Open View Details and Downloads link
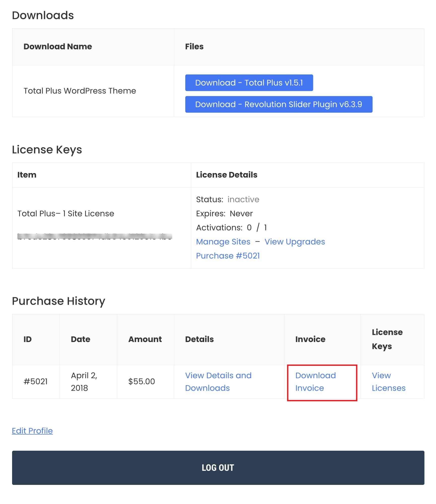The image size is (436, 504). (218, 382)
